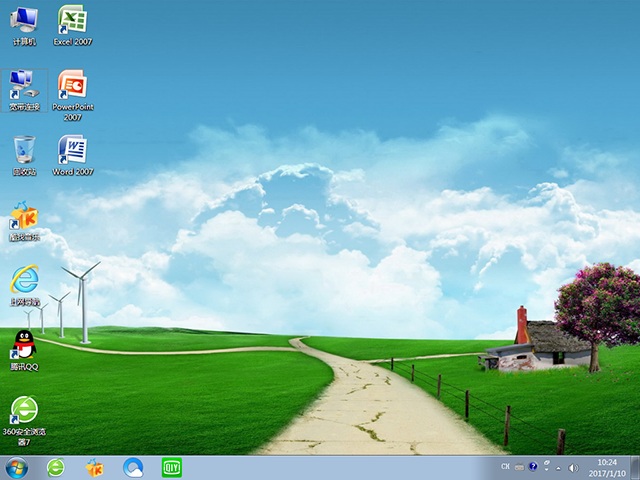Select the 宽带连接 broadband connection icon
This screenshot has width=640, height=480.
coord(24,86)
